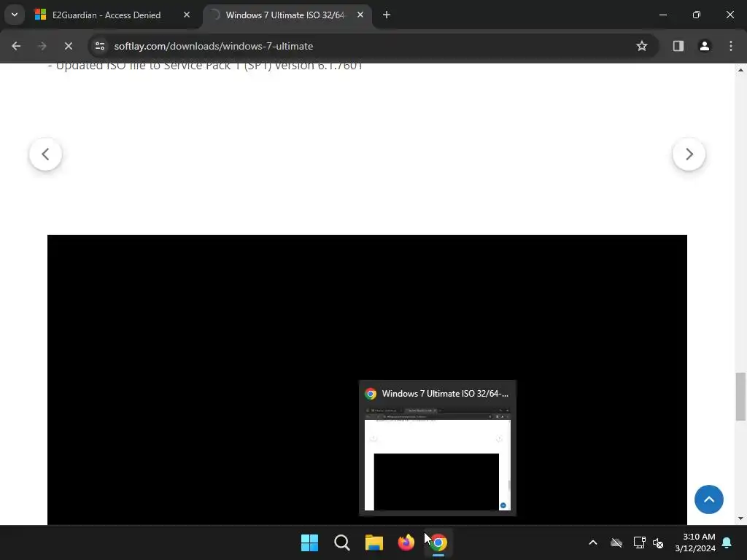Open the muted volume tray icon
747x560 pixels.
pyautogui.click(x=659, y=542)
